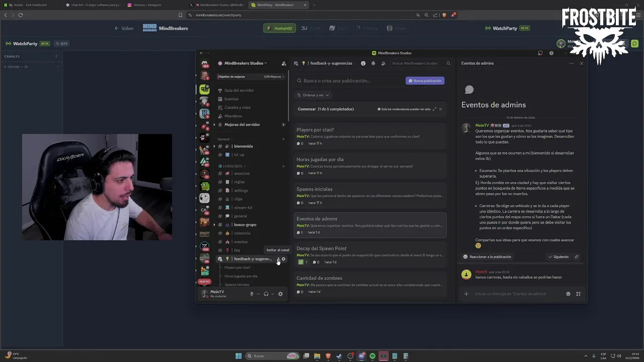644x362 pixels.
Task: Add a channel to the General category
Action: click(x=284, y=139)
